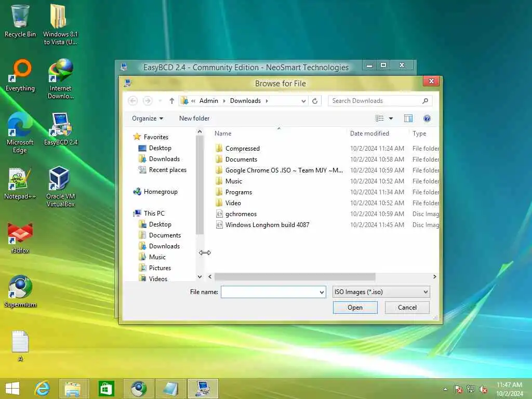Go back in Browse for File dialog

[132, 101]
